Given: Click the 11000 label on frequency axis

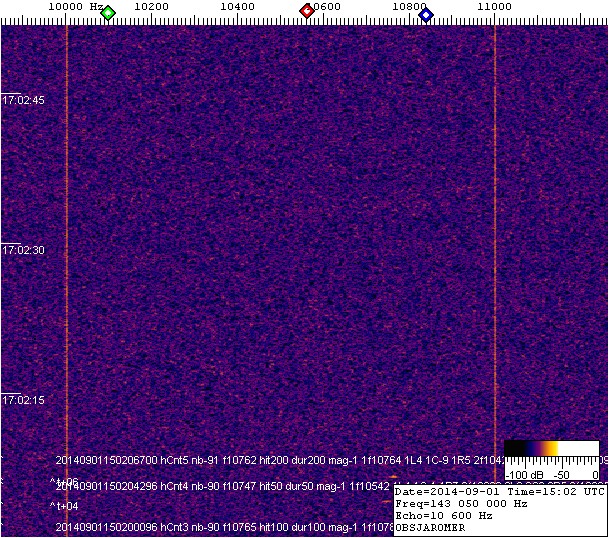Looking at the screenshot, I should click(x=494, y=7).
